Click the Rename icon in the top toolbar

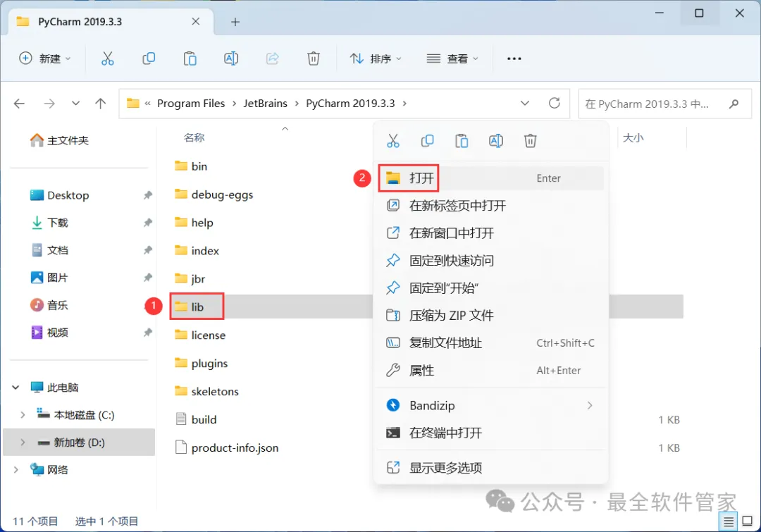231,58
